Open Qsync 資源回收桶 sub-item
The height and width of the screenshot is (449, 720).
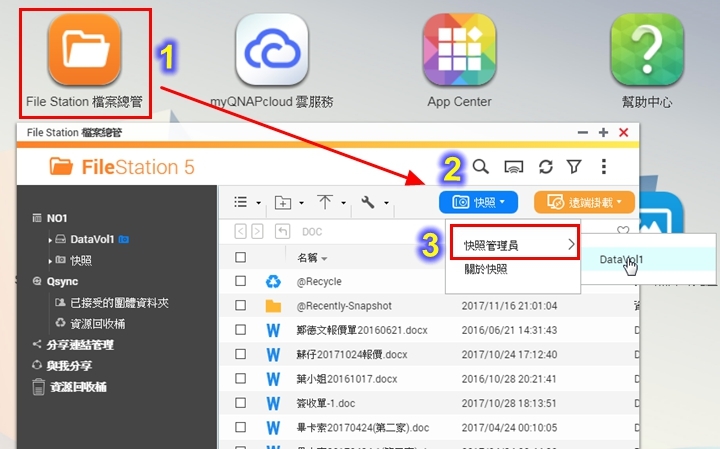click(x=97, y=324)
